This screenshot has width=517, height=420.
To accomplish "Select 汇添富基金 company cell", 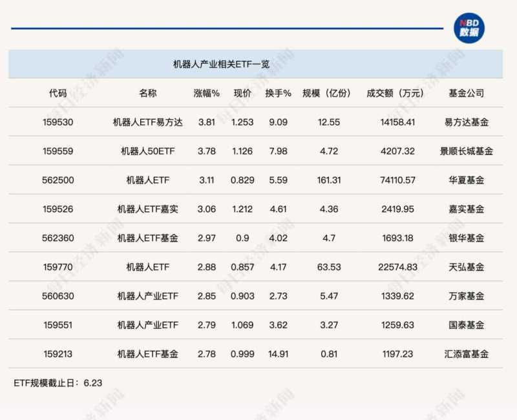I will pyautogui.click(x=466, y=354).
